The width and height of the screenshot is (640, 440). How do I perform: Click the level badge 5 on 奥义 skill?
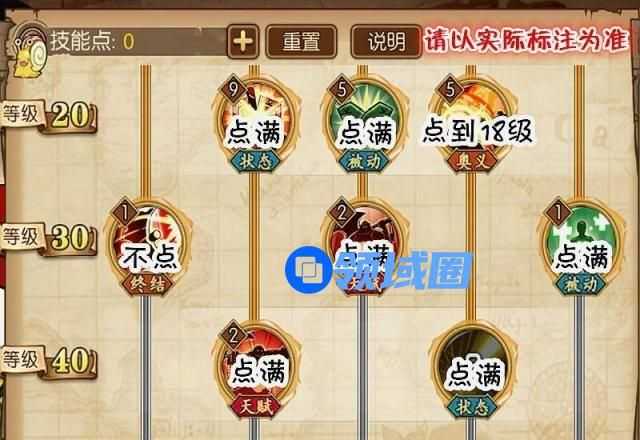449,89
